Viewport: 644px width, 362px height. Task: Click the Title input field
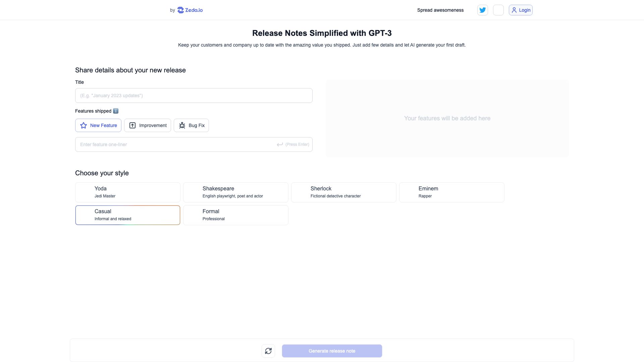(194, 96)
